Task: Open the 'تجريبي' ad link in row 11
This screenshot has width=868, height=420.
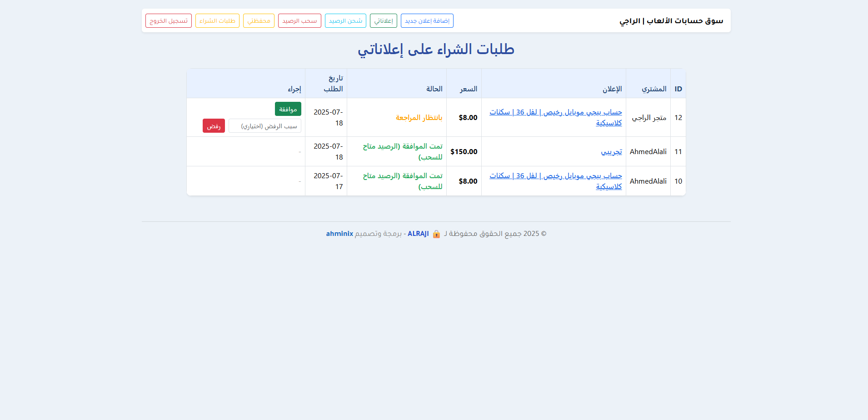Action: click(612, 152)
